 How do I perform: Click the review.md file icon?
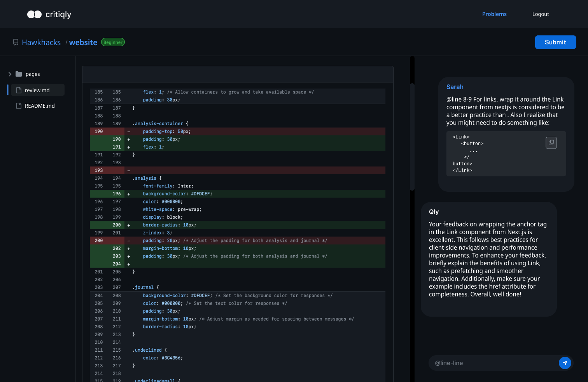point(19,90)
